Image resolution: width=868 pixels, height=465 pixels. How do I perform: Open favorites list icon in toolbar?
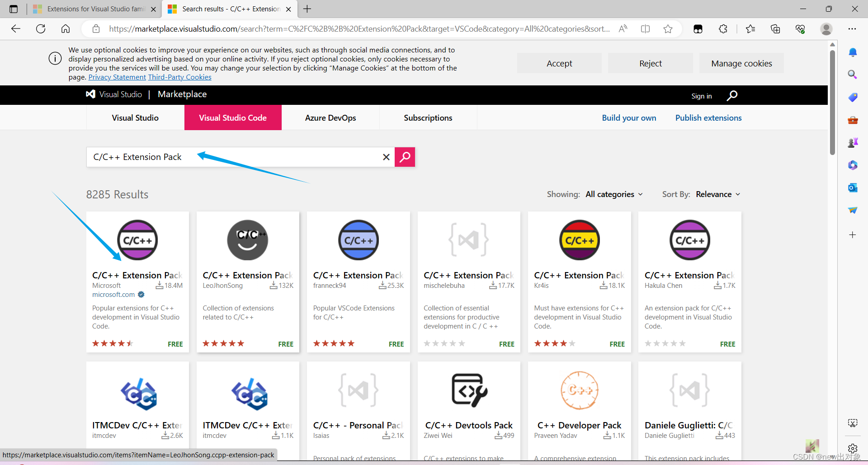pyautogui.click(x=750, y=29)
